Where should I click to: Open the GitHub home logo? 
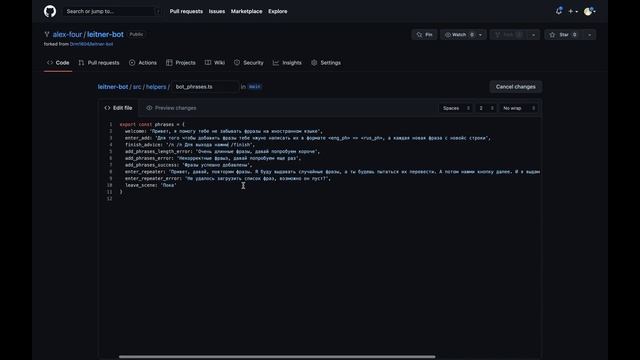tap(50, 11)
